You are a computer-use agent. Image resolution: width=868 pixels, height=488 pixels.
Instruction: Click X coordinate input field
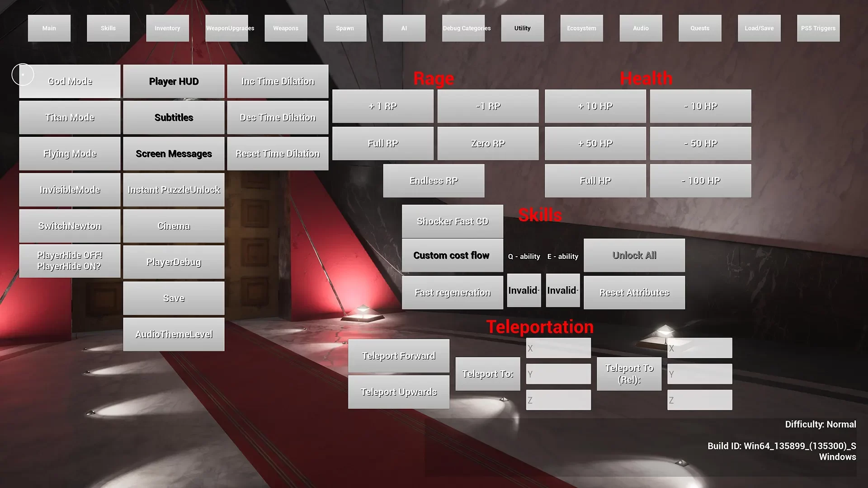coord(558,348)
